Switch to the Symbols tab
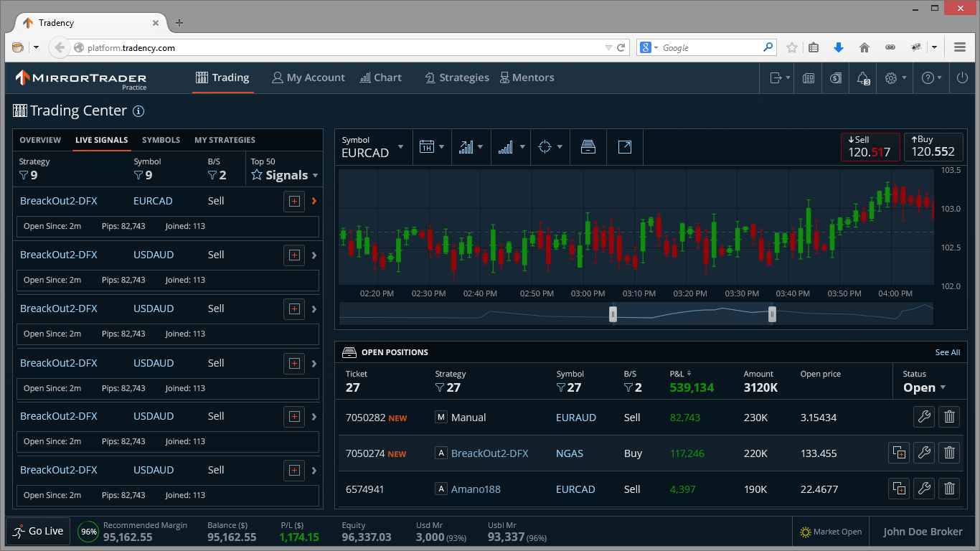The width and height of the screenshot is (980, 551). [x=161, y=140]
